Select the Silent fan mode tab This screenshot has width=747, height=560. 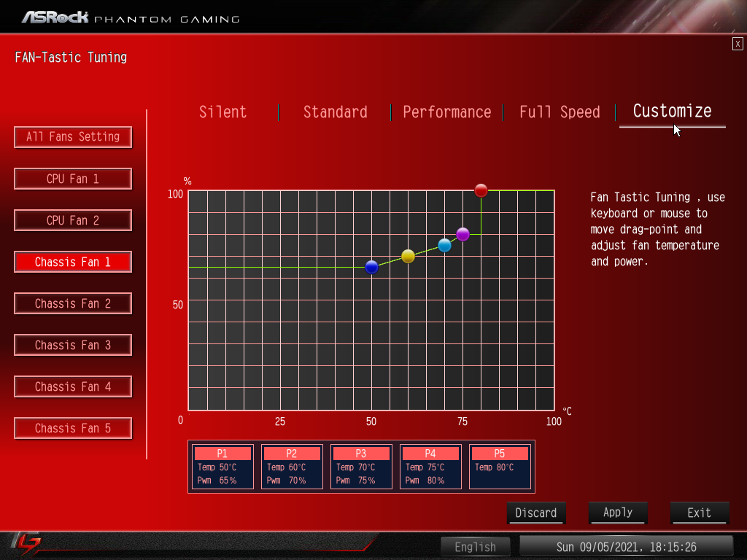[222, 112]
